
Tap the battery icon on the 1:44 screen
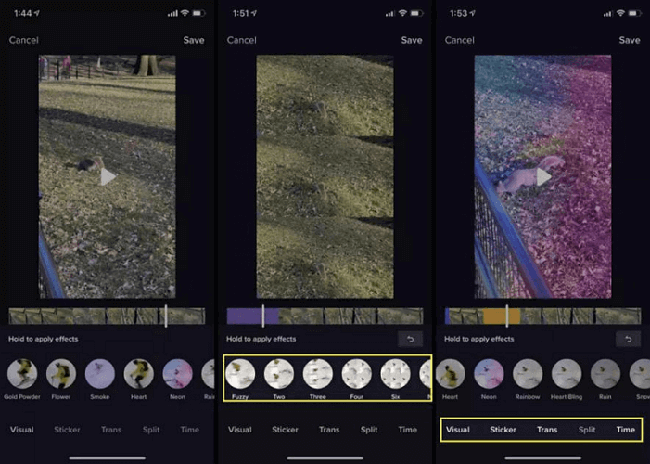pos(199,13)
